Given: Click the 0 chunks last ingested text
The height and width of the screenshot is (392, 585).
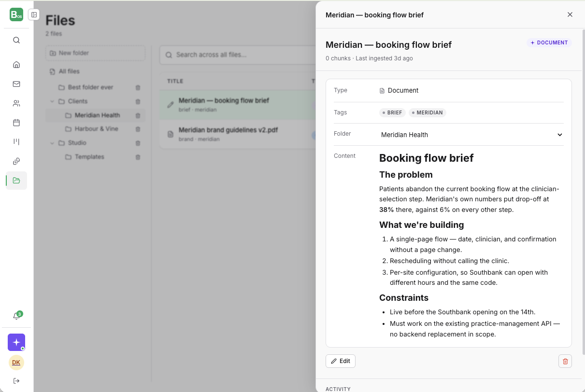Looking at the screenshot, I should pyautogui.click(x=369, y=58).
